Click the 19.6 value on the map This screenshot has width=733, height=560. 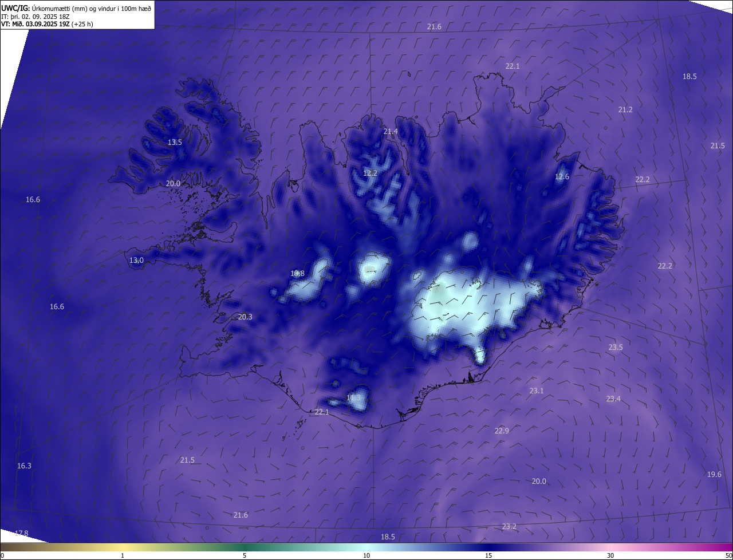pos(714,475)
